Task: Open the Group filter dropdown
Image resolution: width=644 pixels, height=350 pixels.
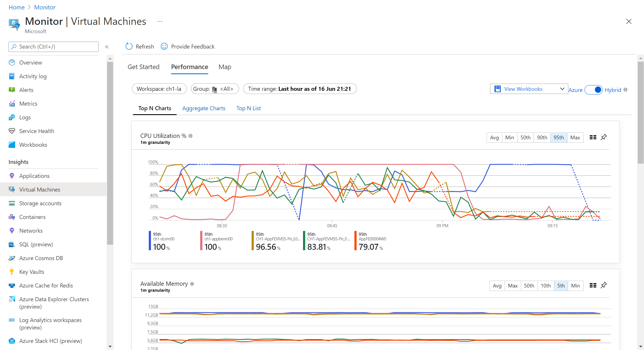Action: [215, 89]
